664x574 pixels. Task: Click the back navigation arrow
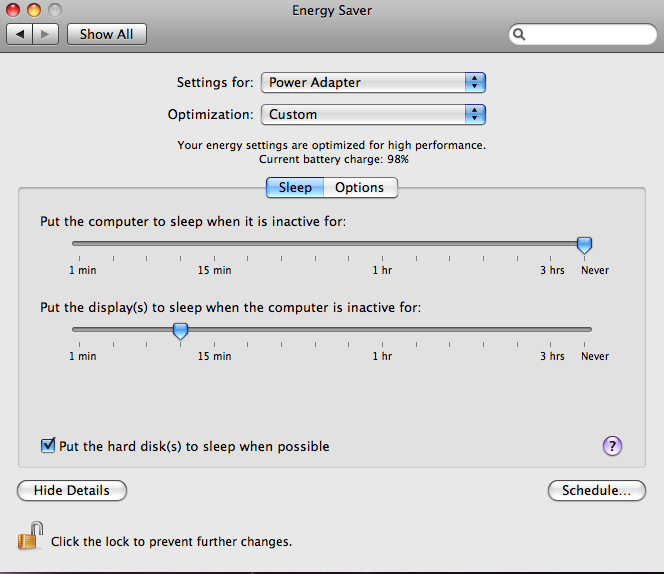click(19, 34)
